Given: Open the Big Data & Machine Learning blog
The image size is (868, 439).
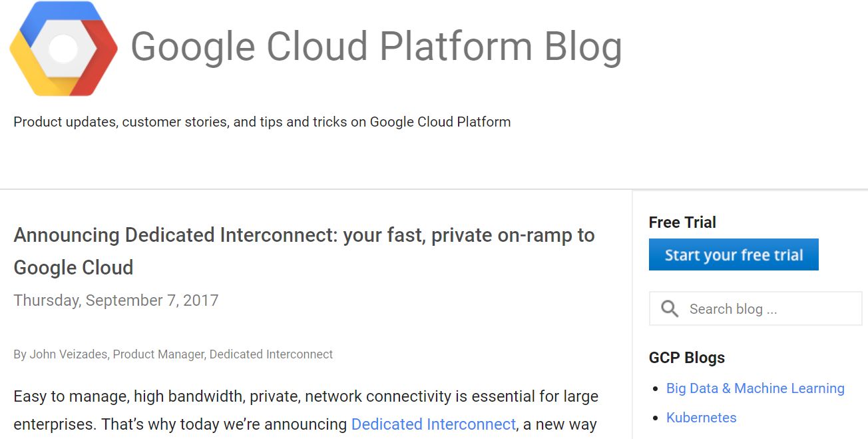Looking at the screenshot, I should 755,388.
